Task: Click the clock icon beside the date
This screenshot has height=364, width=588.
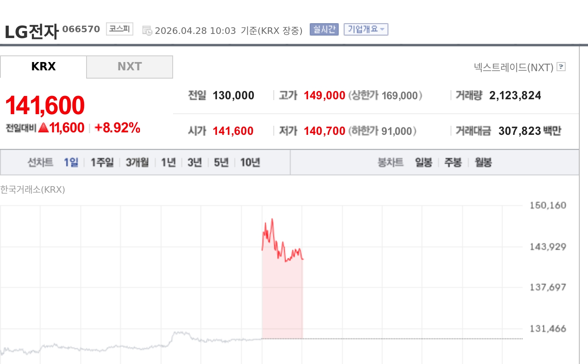Action: (x=147, y=31)
